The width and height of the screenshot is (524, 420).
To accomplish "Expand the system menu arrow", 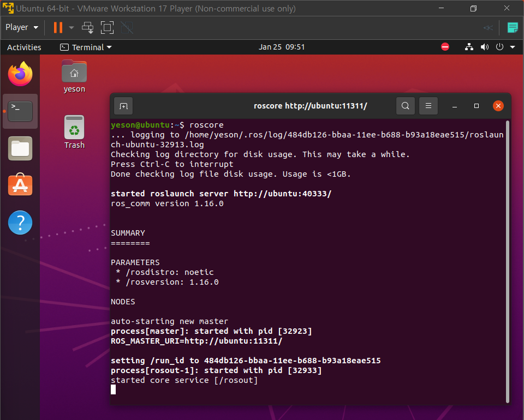I will pyautogui.click(x=513, y=47).
